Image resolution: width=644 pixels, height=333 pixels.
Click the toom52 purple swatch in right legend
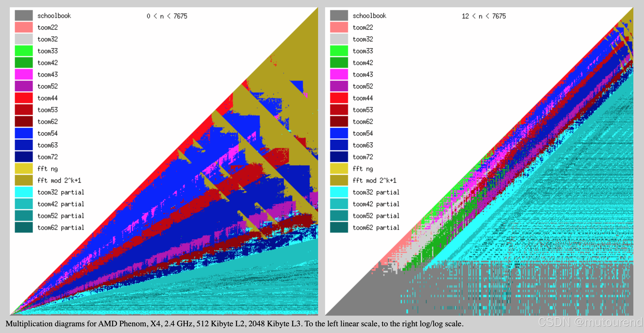339,86
